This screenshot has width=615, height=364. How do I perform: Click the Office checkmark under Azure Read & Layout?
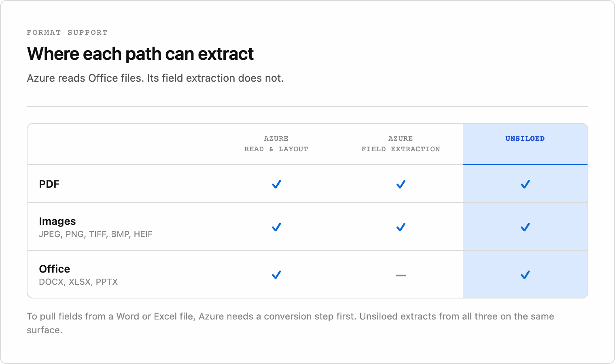pyautogui.click(x=276, y=275)
